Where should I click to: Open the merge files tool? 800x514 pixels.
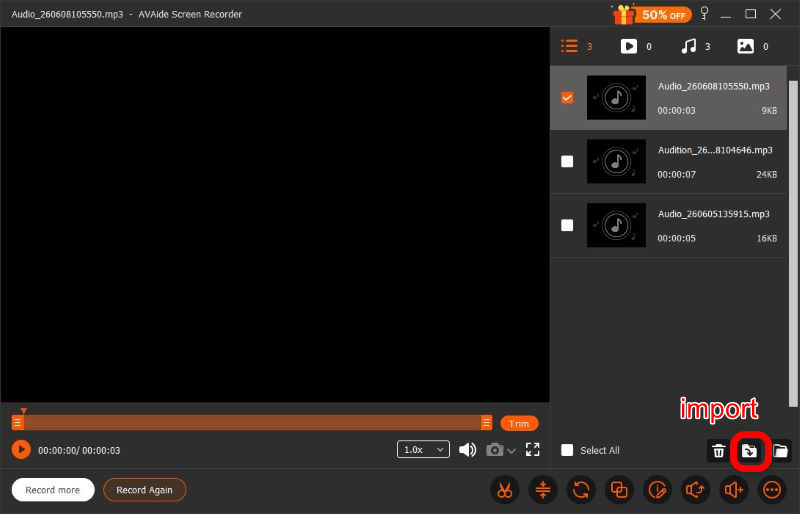(619, 490)
